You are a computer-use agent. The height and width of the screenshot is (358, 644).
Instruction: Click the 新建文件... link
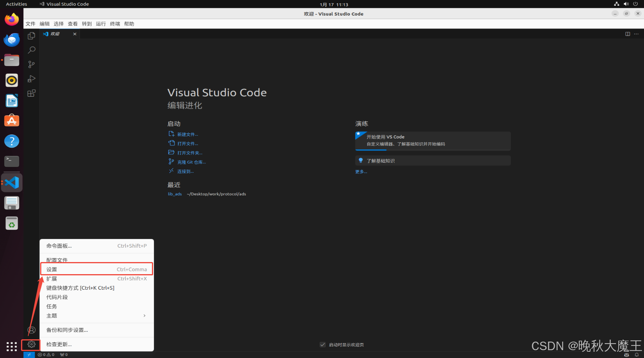tap(187, 135)
